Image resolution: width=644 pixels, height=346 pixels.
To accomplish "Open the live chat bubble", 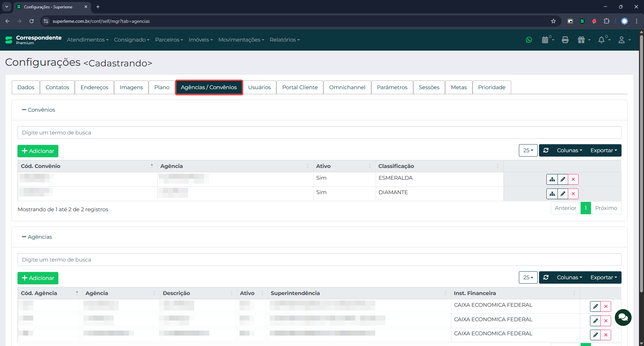I will [x=623, y=317].
